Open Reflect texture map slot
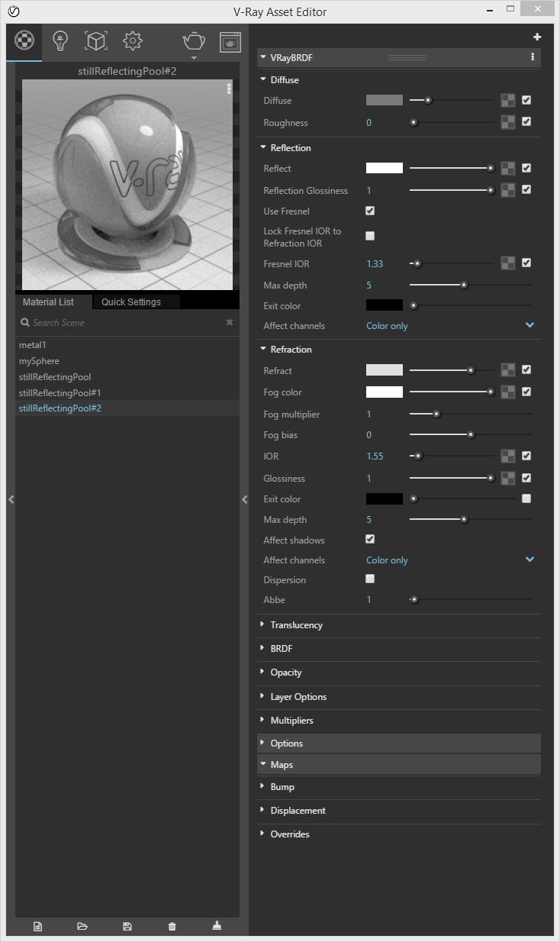Screen dimensions: 560x942 click(x=507, y=168)
